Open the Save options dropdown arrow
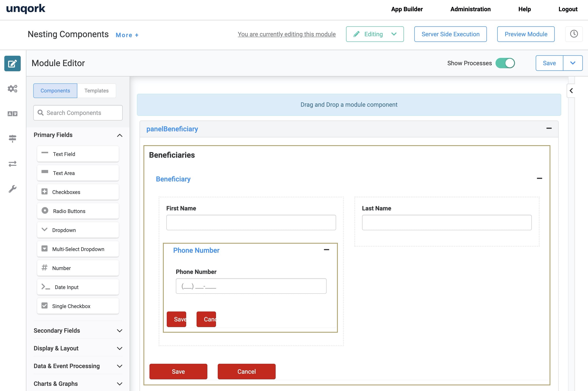The height and width of the screenshot is (391, 588). [x=573, y=63]
